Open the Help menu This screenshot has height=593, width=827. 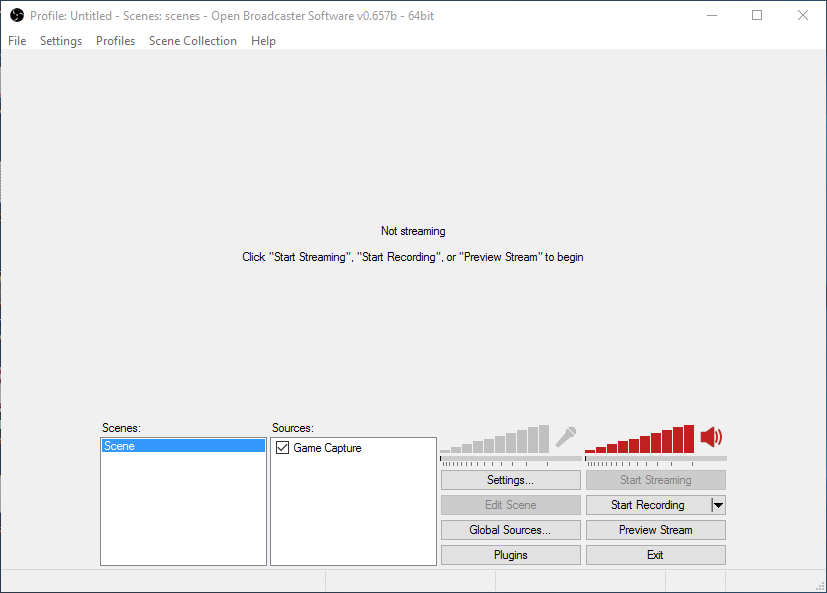click(x=263, y=41)
